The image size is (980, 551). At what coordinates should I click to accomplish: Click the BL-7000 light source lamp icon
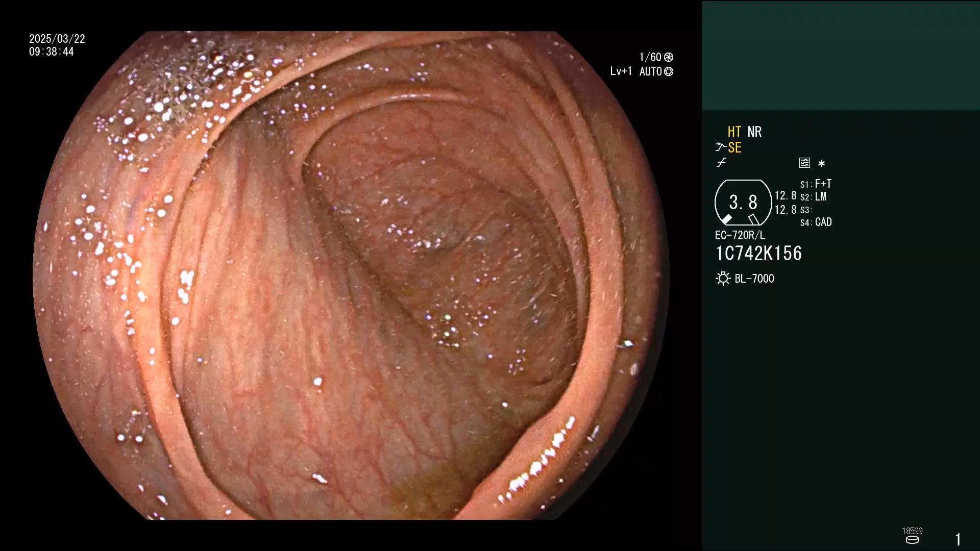point(723,279)
